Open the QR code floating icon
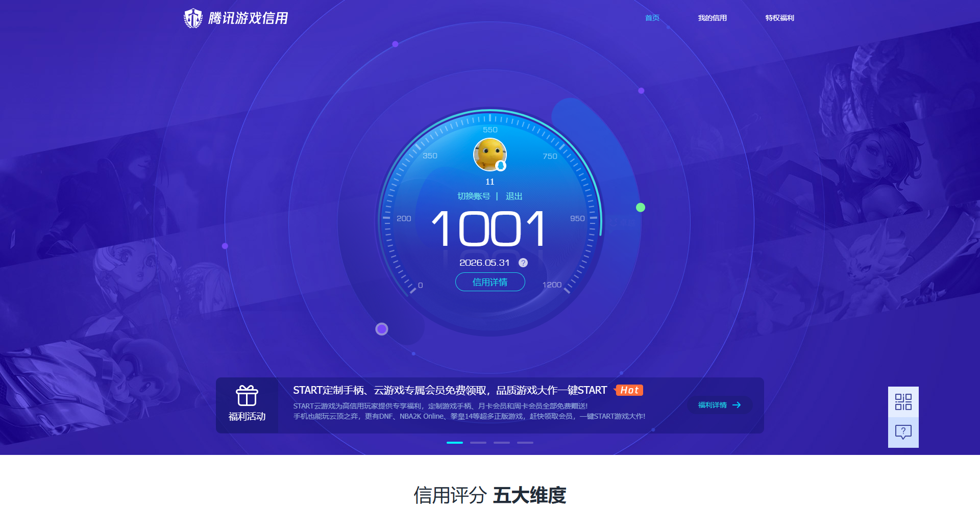 pyautogui.click(x=903, y=402)
